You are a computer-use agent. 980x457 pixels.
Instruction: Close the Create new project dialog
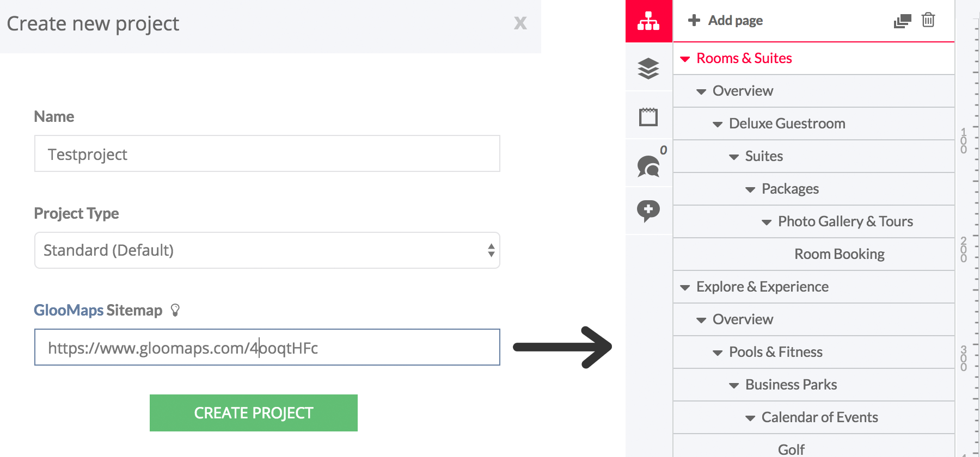pos(520,23)
